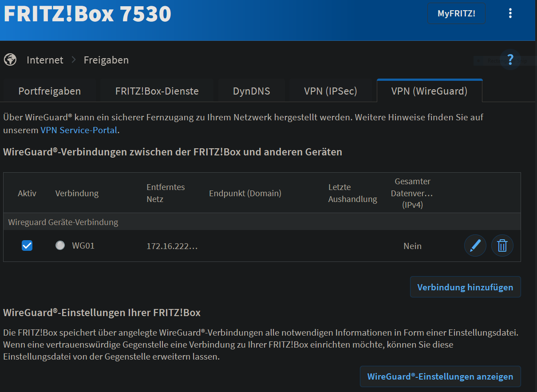
Task: Click the globe Internet icon
Action: click(10, 59)
